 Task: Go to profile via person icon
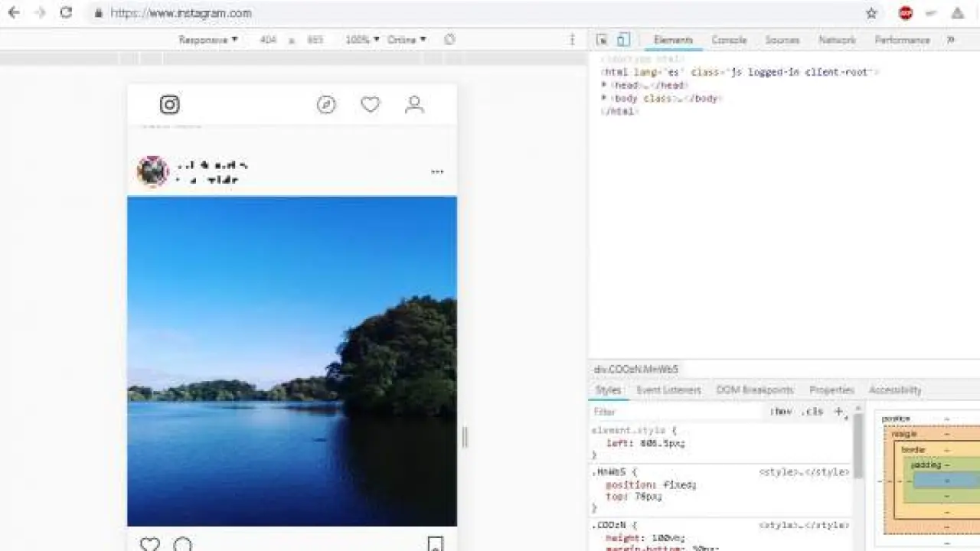pos(414,105)
